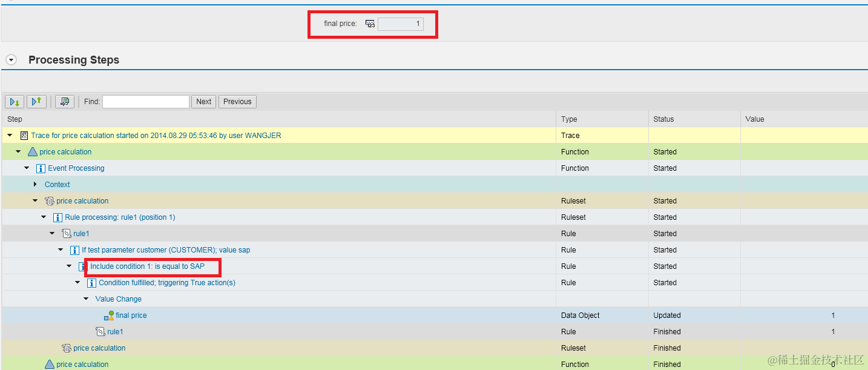The image size is (868, 370).
Task: Click the Processing Steps heading
Action: coord(74,60)
